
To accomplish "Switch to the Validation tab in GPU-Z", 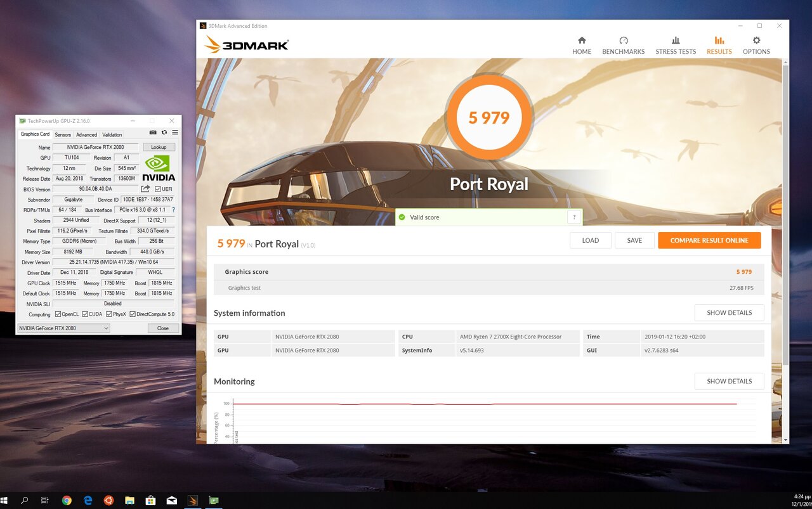I will 112,134.
